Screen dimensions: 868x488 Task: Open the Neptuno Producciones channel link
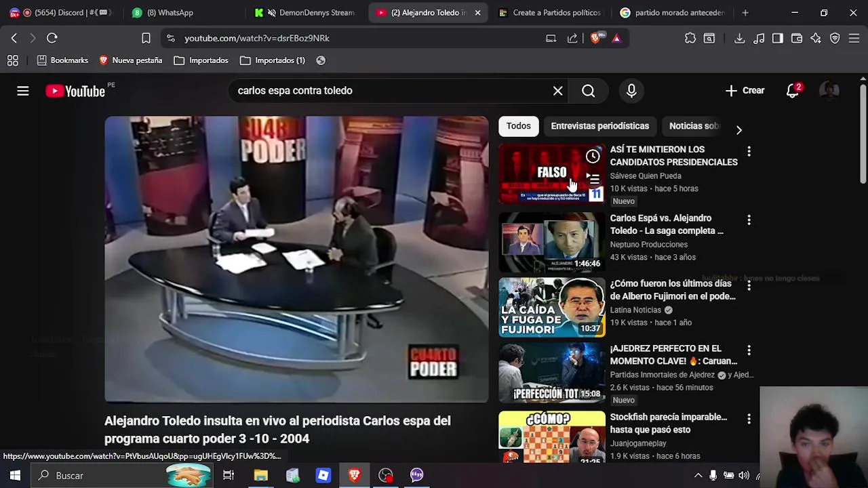pos(648,245)
